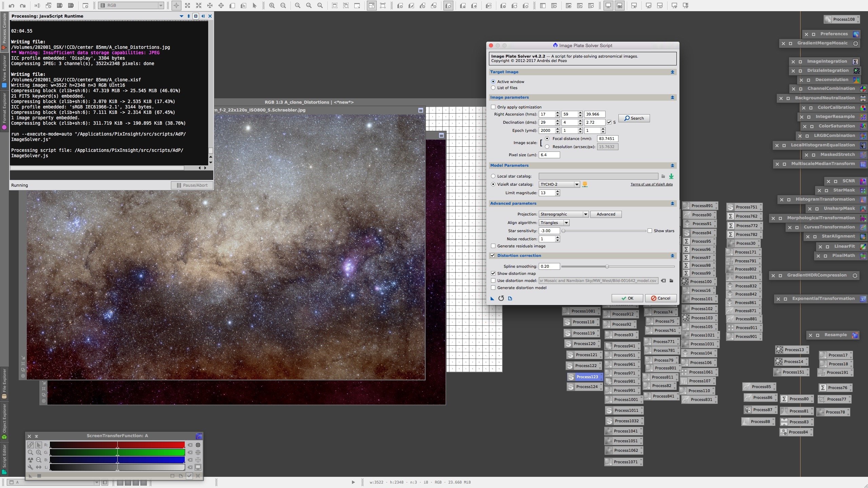The width and height of the screenshot is (868, 488).
Task: Click the Search coordinates button
Action: pyautogui.click(x=634, y=118)
